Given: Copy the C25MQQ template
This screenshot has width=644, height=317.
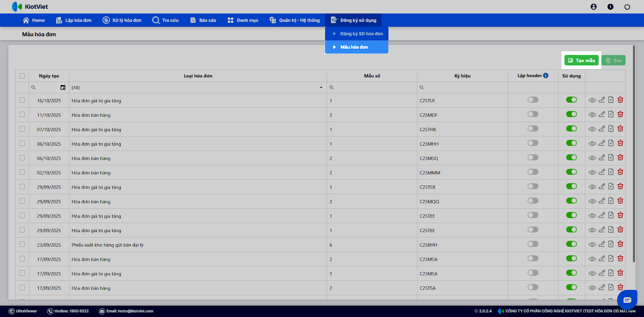Looking at the screenshot, I should click(611, 201).
